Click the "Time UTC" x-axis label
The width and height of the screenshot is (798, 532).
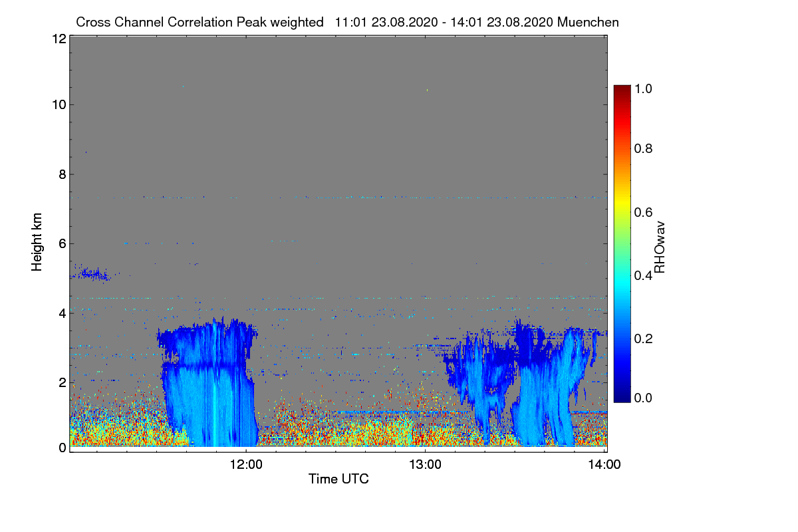pyautogui.click(x=338, y=479)
